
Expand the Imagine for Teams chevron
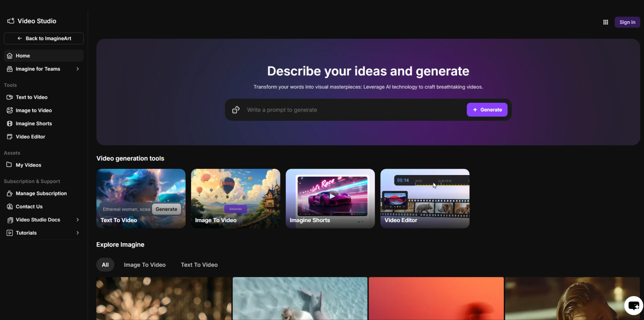click(x=78, y=69)
